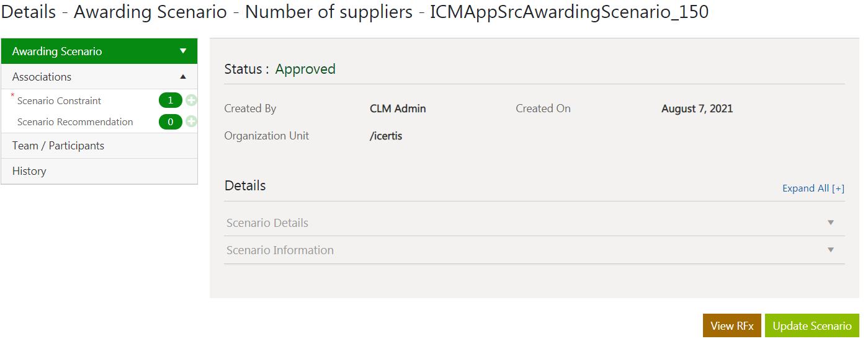Add a new Scenario Constraint with plus icon
Viewport: 868px width, 349px height.
191,100
